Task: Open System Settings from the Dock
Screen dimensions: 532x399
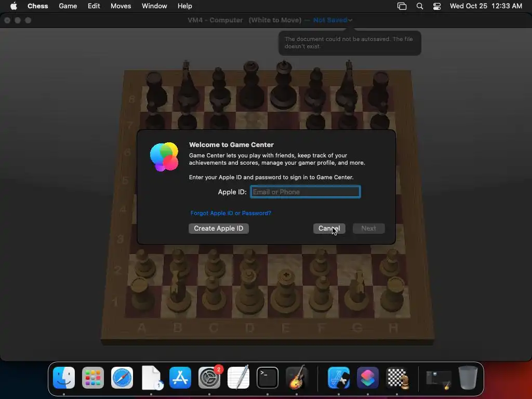Action: click(x=209, y=378)
